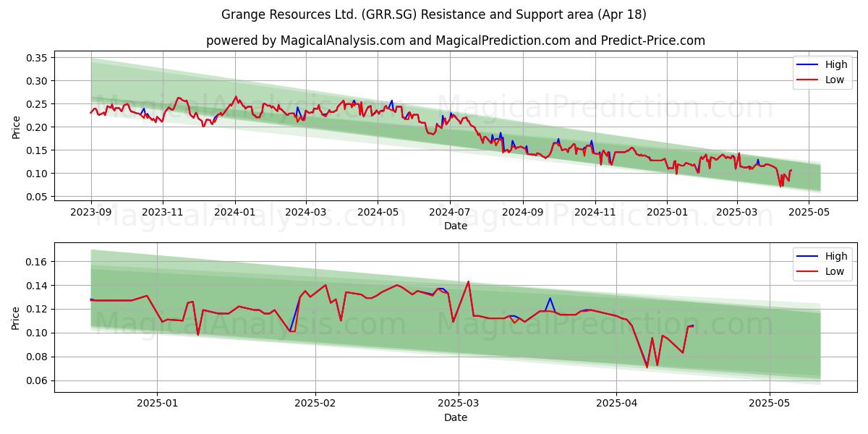The height and width of the screenshot is (434, 868).
Task: Click the '0.12' price tick in bottom chart
Action: coord(36,310)
